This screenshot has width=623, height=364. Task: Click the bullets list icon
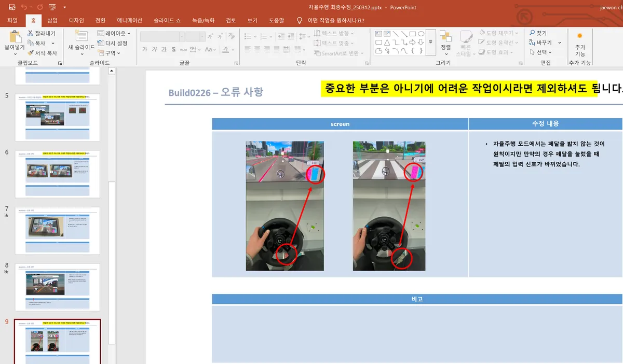(x=248, y=36)
